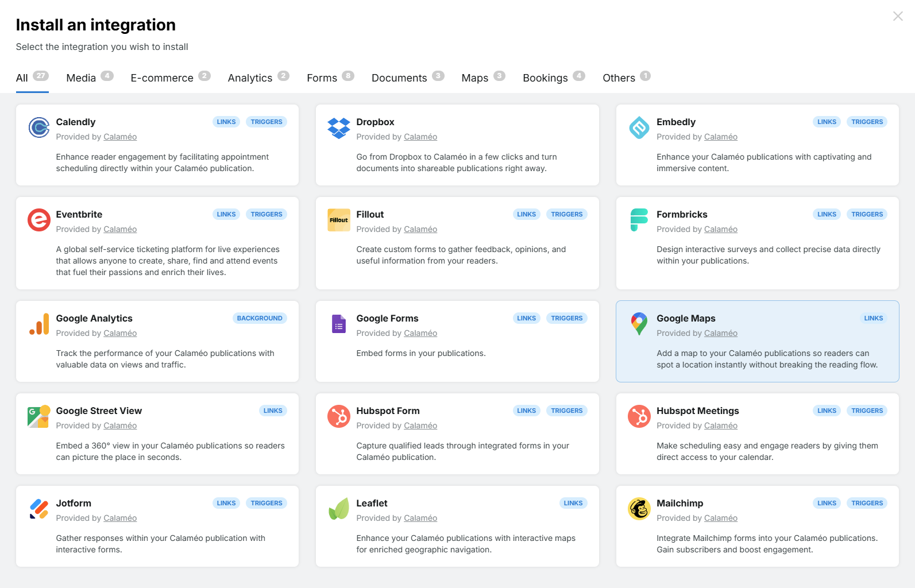Image resolution: width=915 pixels, height=588 pixels.
Task: Click the TRIGGERS badge on Fillout
Action: point(567,214)
